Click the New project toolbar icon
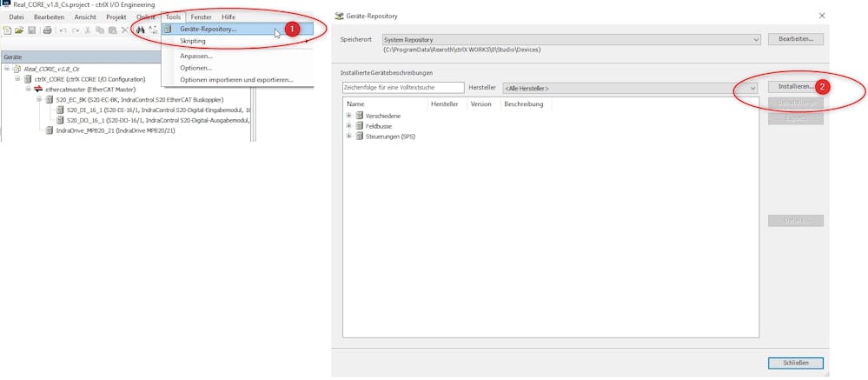868x380 pixels. tap(7, 30)
